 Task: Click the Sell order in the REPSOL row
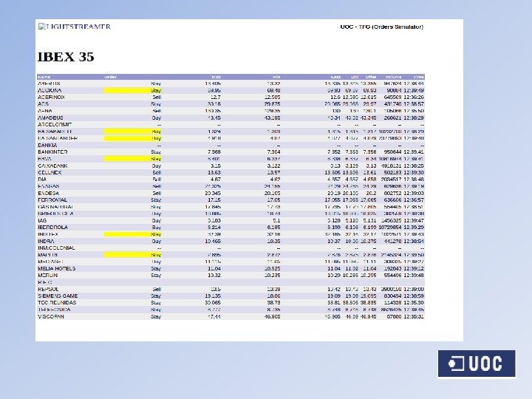157,290
